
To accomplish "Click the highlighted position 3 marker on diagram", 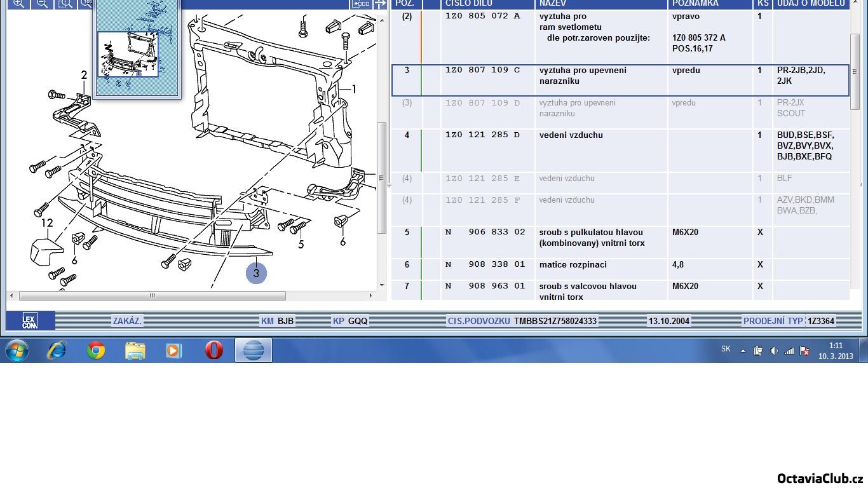I will tap(256, 273).
